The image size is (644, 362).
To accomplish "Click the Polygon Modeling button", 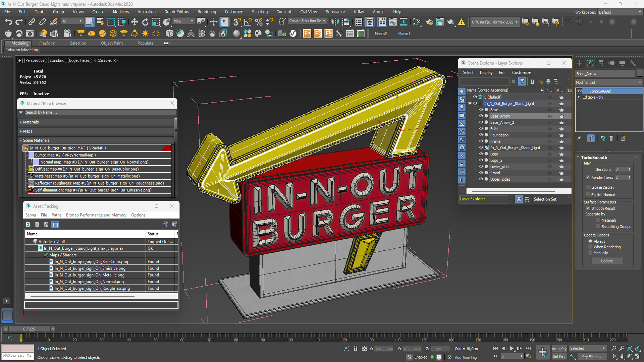I will click(x=22, y=50).
